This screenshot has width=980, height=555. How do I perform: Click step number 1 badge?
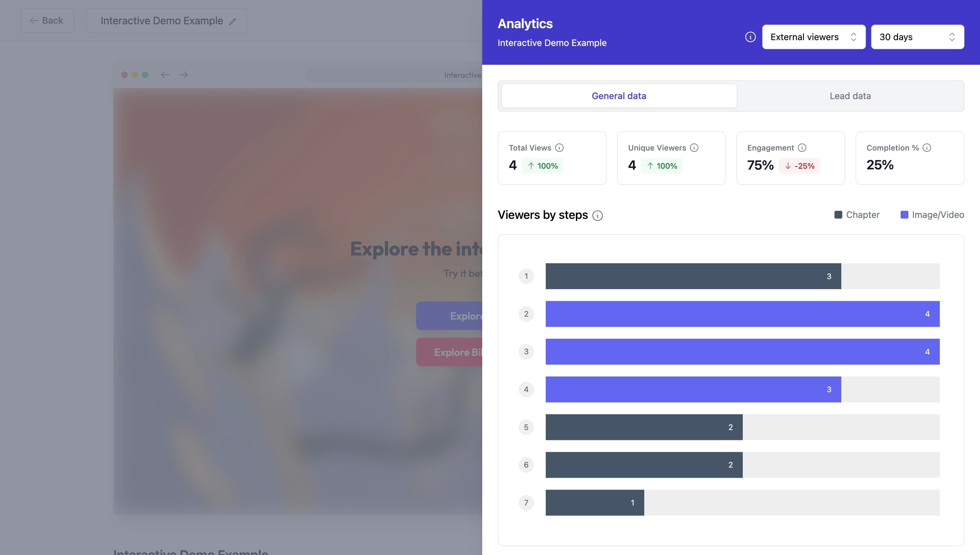pyautogui.click(x=526, y=276)
